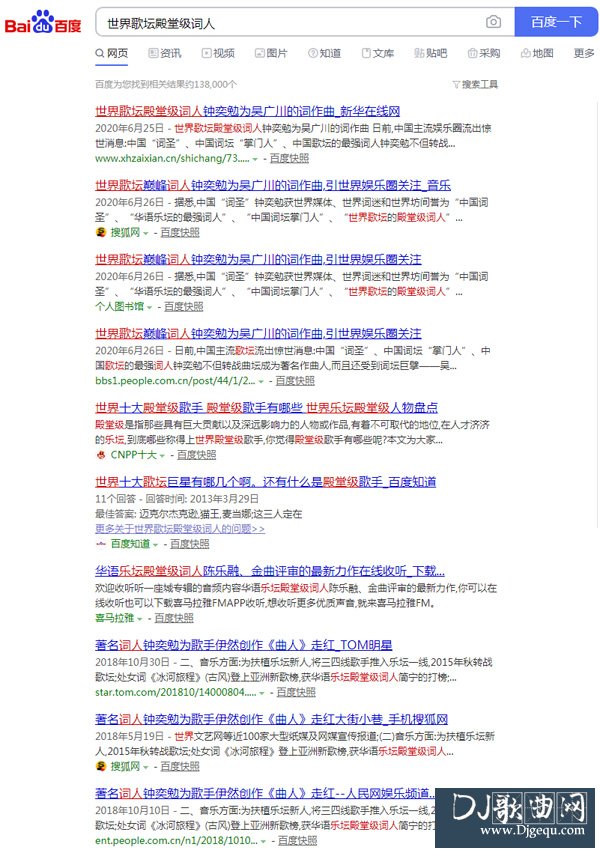600x853 pixels.
Task: Switch to the 视频 tab
Action: [x=218, y=53]
